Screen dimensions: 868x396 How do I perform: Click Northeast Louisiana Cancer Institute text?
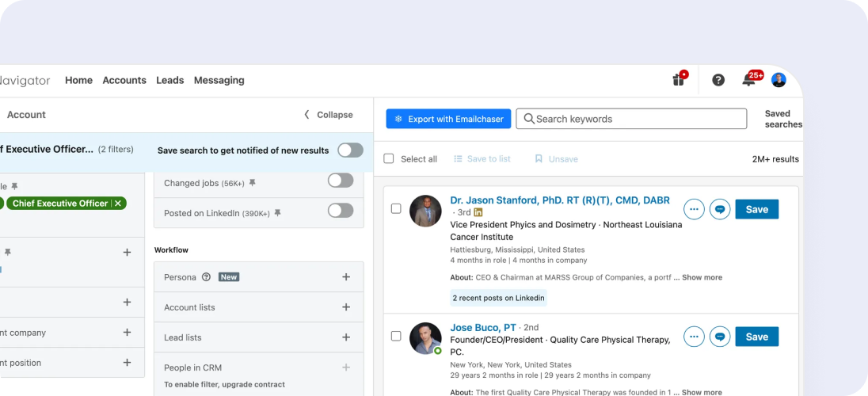tap(566, 231)
